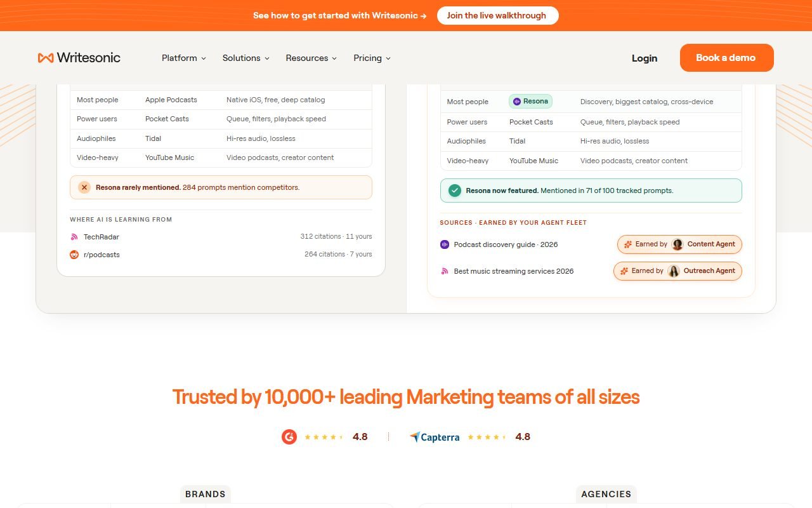
Task: Click the green checkmark icon beside 'Resona now featured'
Action: (455, 190)
